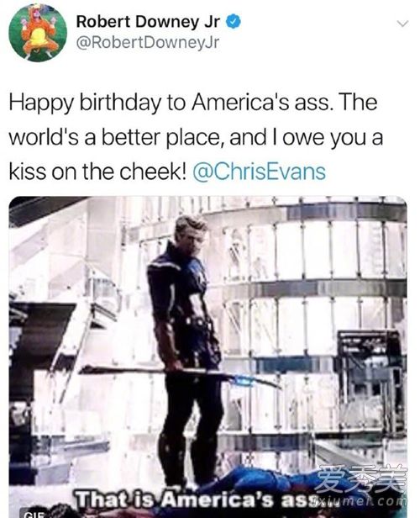The width and height of the screenshot is (420, 518).
Task: Click the blue verified badge
Action: pos(234,22)
